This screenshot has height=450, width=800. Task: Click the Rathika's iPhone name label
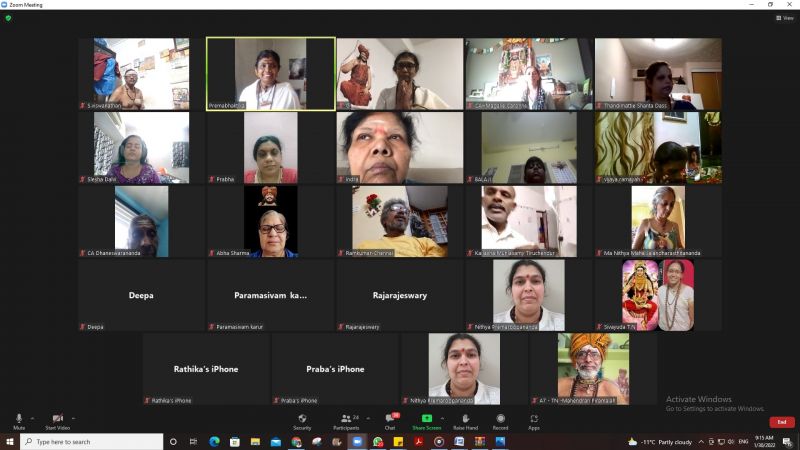(171, 401)
